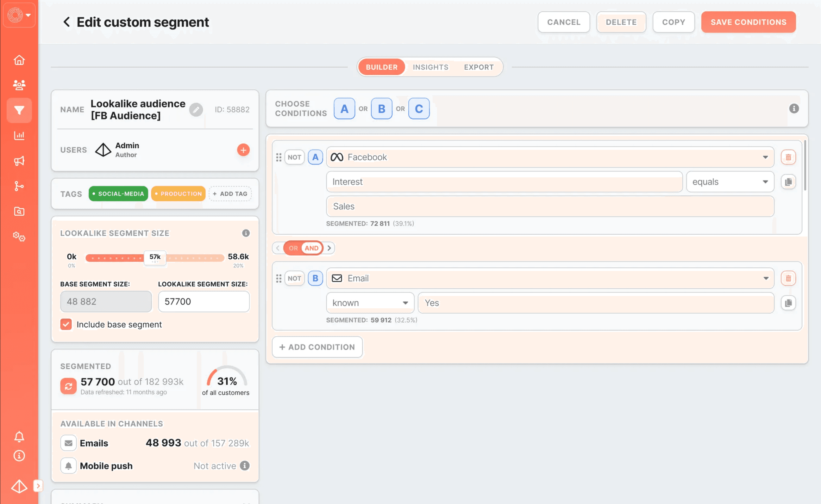Click the Save Conditions button
This screenshot has height=504, width=821.
tap(748, 22)
